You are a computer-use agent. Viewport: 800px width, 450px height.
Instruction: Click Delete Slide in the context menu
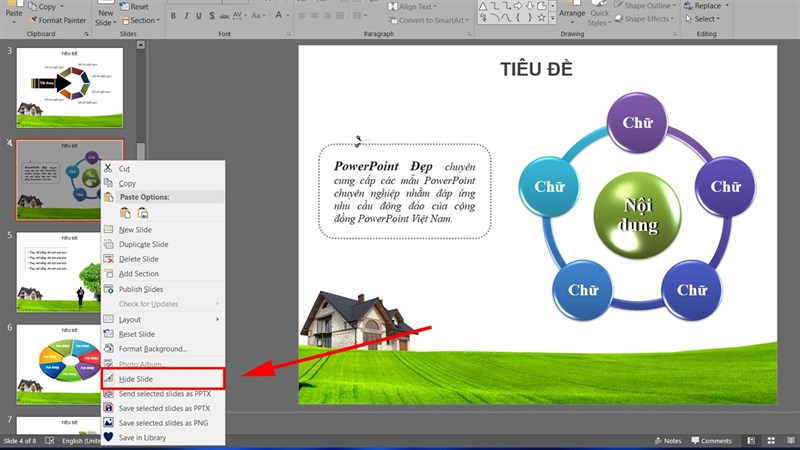click(x=163, y=259)
